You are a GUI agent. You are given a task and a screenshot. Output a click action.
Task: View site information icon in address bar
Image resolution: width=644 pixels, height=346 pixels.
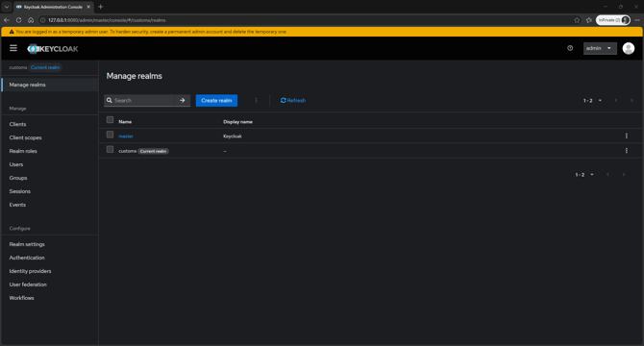42,20
